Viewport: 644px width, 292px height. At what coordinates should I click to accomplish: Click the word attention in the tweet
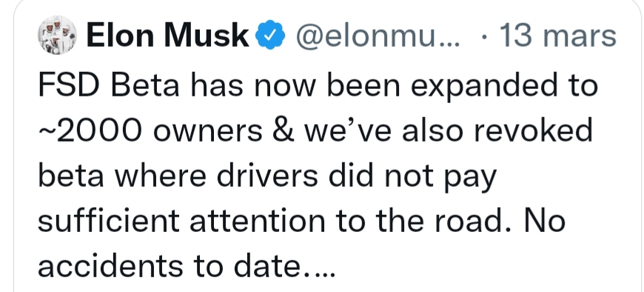257,220
